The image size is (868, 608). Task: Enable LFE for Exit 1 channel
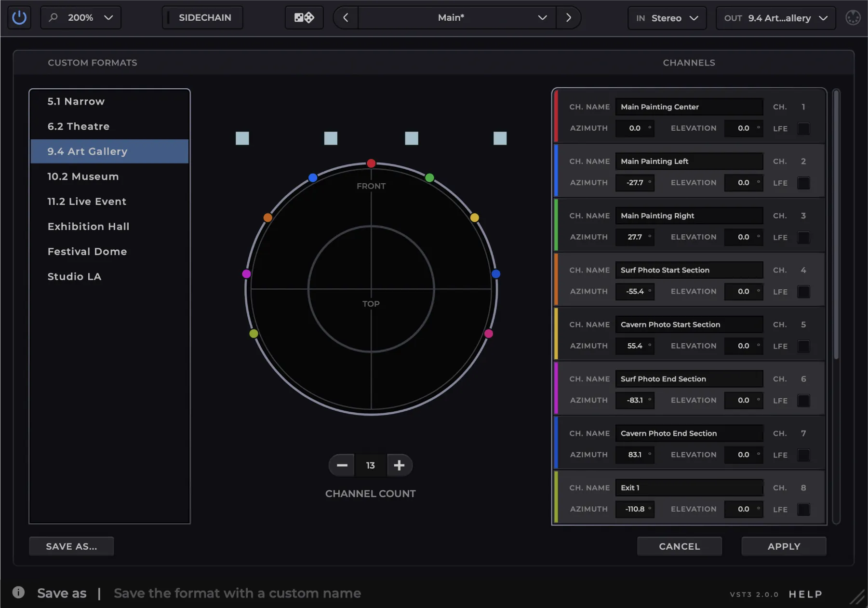pos(803,509)
